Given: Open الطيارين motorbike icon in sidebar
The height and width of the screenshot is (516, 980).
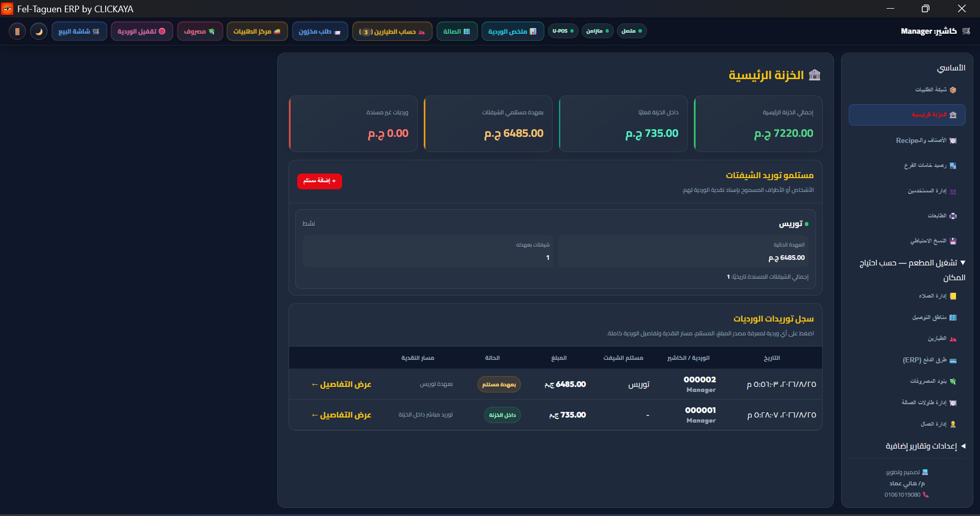Looking at the screenshot, I should point(953,339).
